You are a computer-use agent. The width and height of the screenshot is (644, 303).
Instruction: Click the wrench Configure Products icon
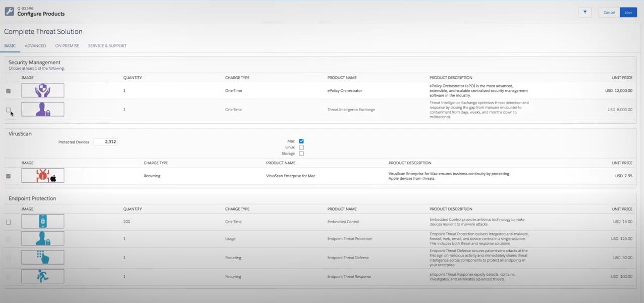click(x=9, y=12)
